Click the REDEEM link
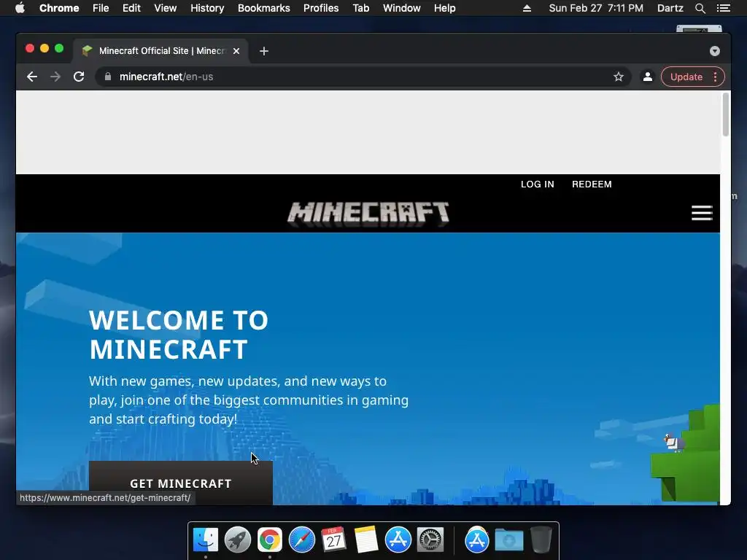Viewport: 747px width, 560px height. pyautogui.click(x=592, y=184)
